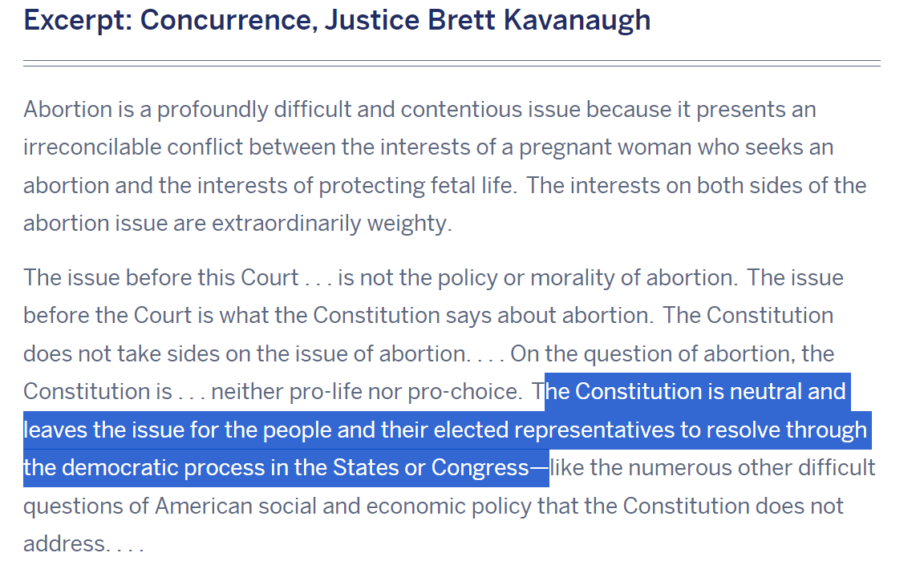Click the final word "address" at paragraph end
Image resolution: width=924 pixels, height=565 pixels.
coord(64,544)
